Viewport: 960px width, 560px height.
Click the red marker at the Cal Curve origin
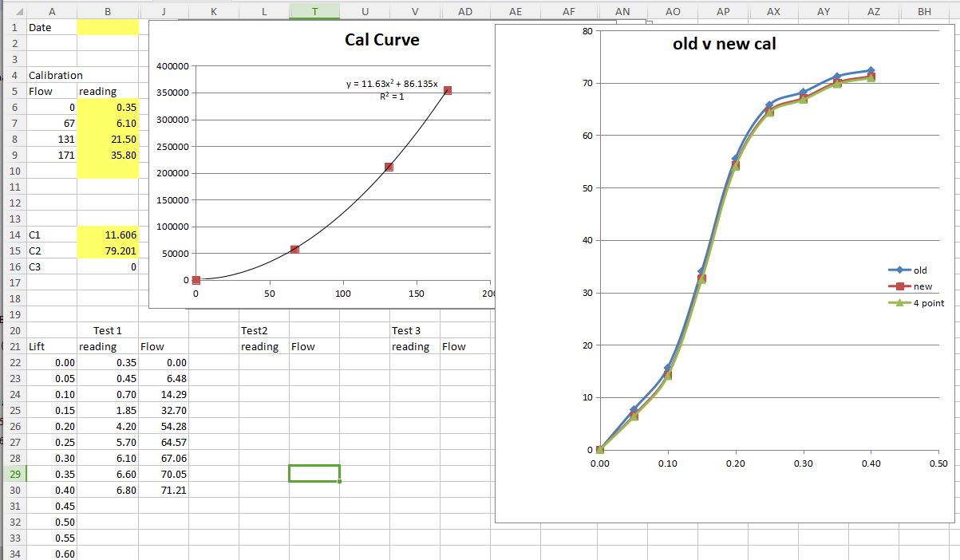[196, 280]
